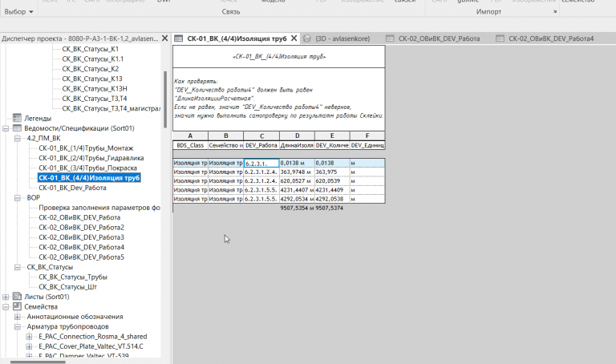Viewport: 616px width, 364px height.
Task: Select the active СК-01_ВК_(4/4)Изоляция труб tab
Action: 237,38
